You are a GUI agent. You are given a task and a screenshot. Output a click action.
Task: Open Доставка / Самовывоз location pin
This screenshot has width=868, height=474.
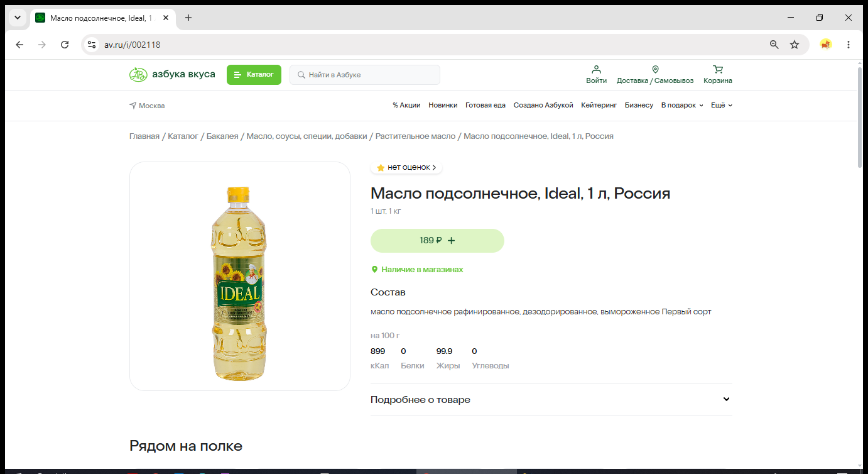click(x=655, y=69)
